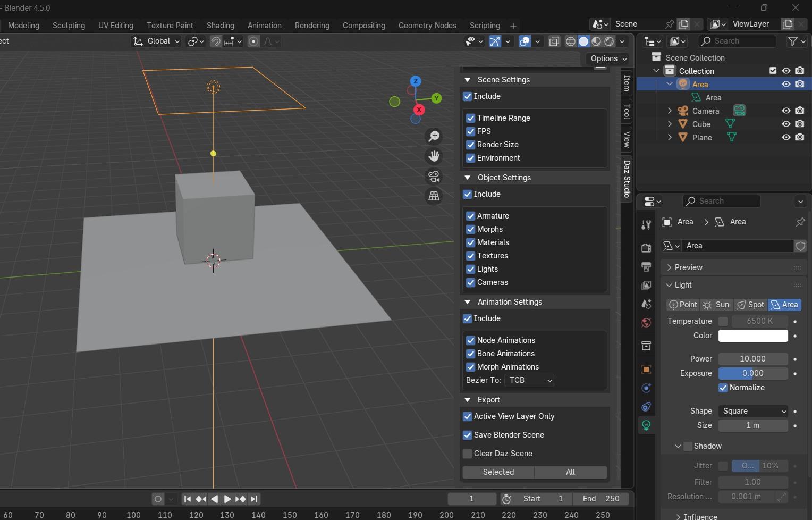The image size is (812, 520).
Task: Open the Render properties tab icon
Action: click(x=646, y=248)
